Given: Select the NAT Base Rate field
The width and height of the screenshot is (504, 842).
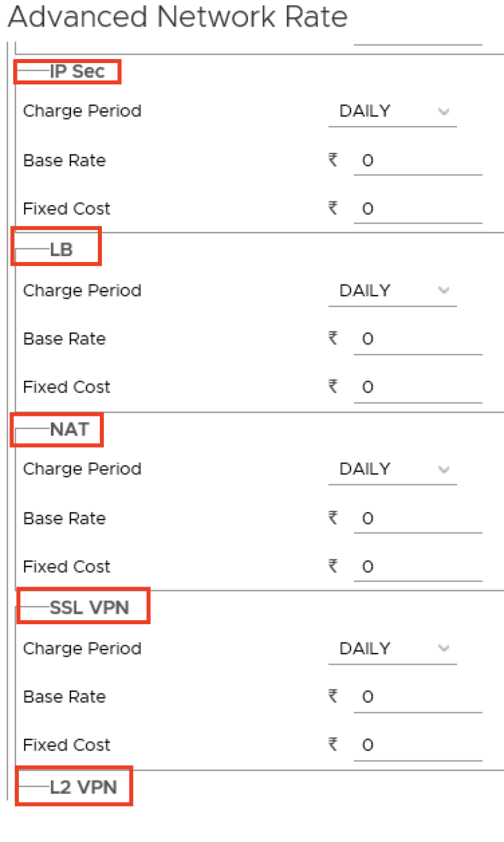Looking at the screenshot, I should pos(418,519).
